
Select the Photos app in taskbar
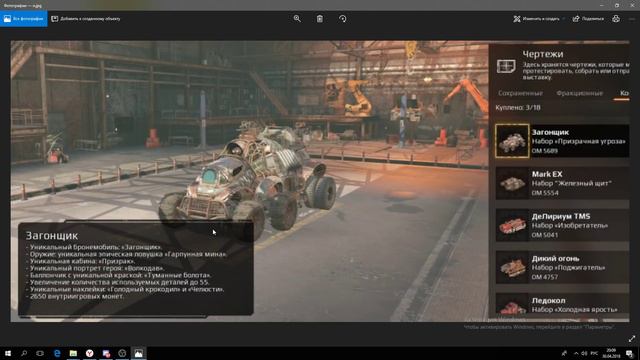coord(138,353)
